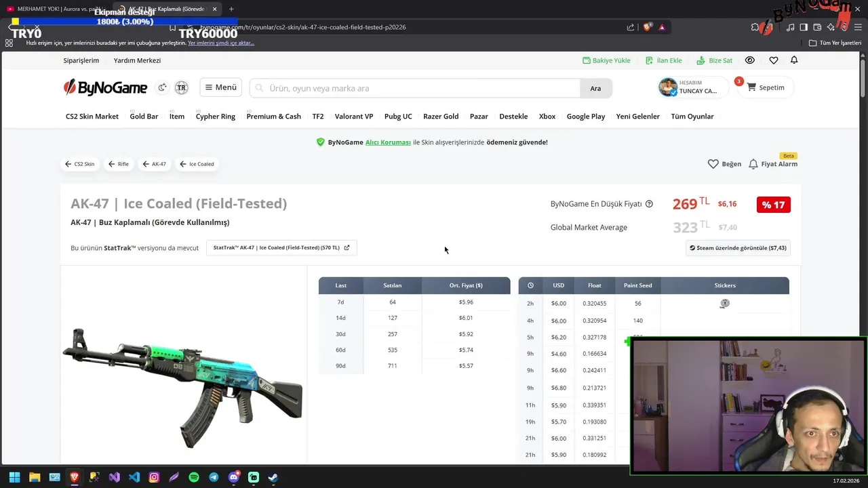Toggle the dark mode moon icon
The image size is (868, 488).
click(162, 87)
